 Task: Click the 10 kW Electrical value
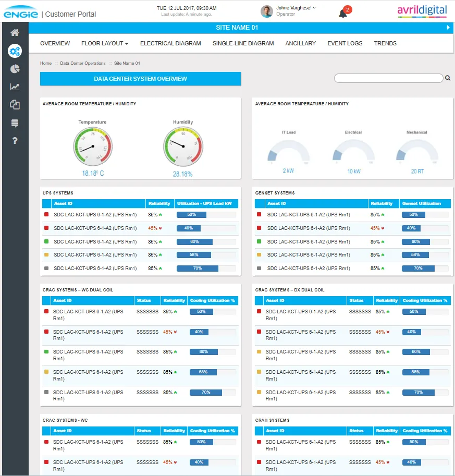point(354,171)
